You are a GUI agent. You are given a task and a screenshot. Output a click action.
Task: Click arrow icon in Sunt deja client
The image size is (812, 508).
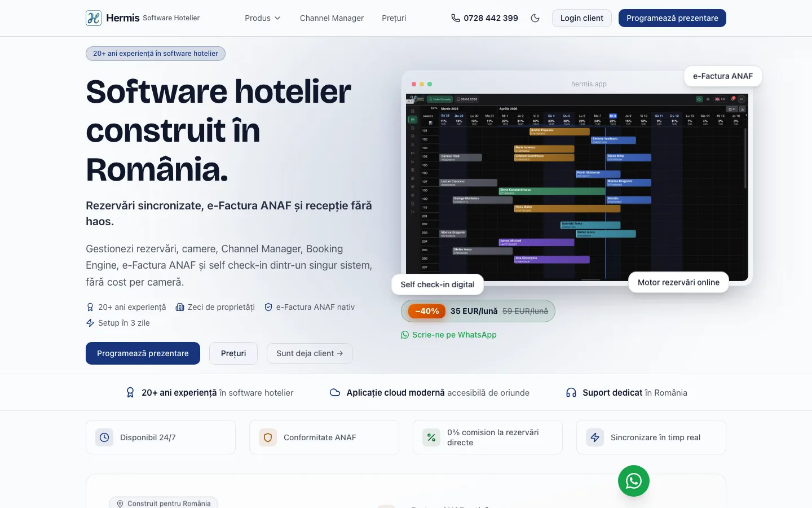coord(340,353)
